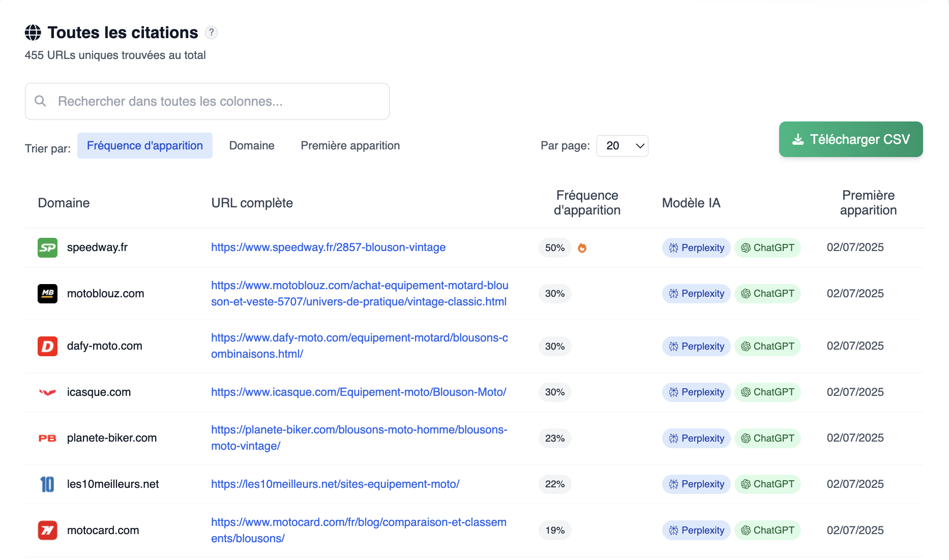This screenshot has height=560, width=949.
Task: Click ChatGPT badge in les10meilleurs.net row
Action: [x=767, y=484]
